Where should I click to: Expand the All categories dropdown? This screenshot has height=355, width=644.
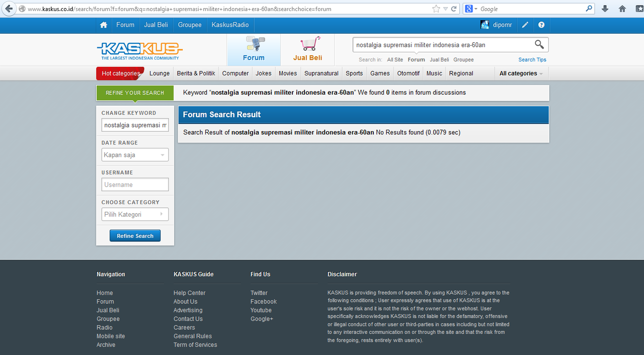coord(521,73)
